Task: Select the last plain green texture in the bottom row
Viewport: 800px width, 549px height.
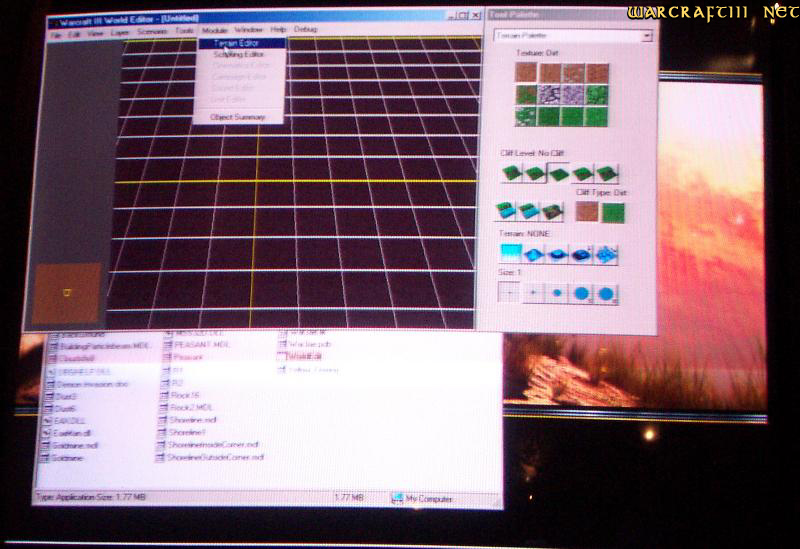Action: (x=596, y=116)
